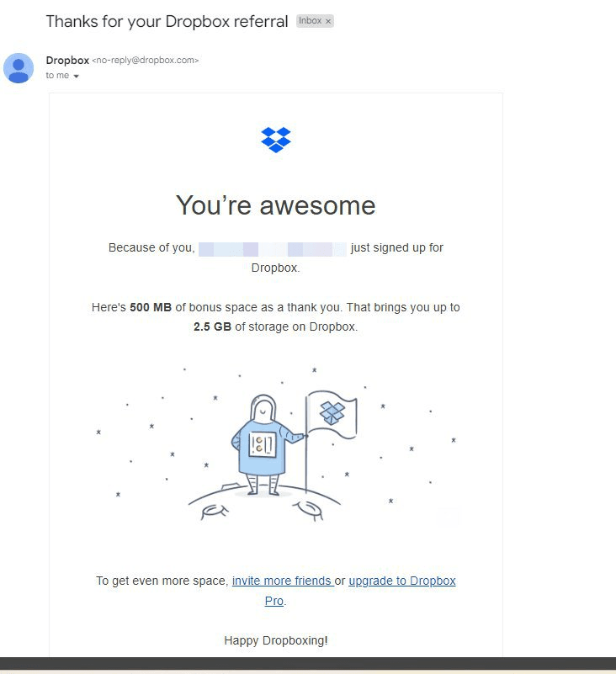
Task: Click the no-reply@dropbox.com sender address
Action: pyautogui.click(x=146, y=61)
